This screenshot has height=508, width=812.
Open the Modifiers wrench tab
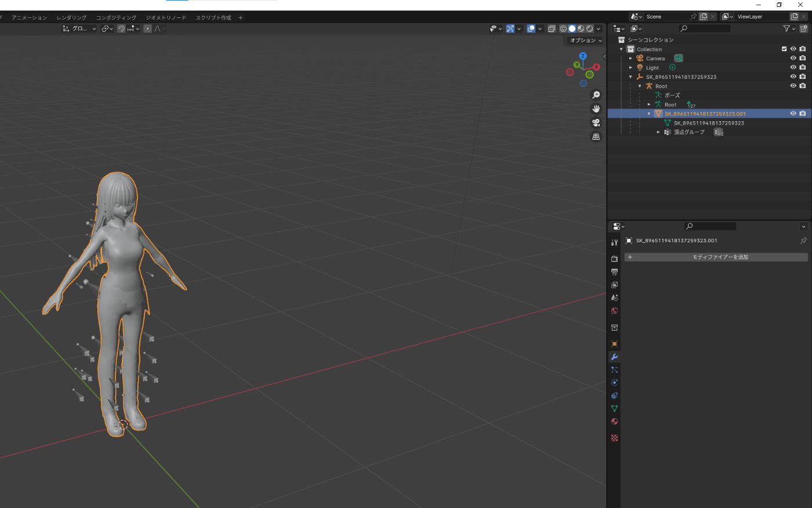tap(614, 357)
